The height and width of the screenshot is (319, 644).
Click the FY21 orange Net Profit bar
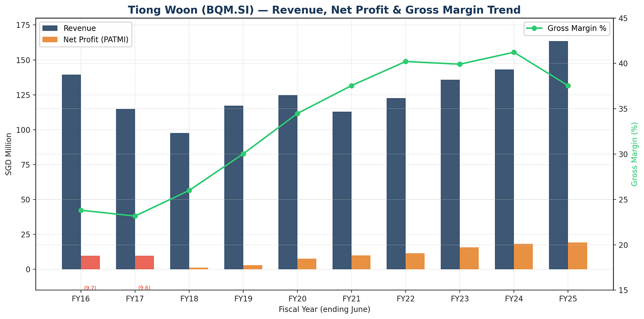pyautogui.click(x=361, y=262)
